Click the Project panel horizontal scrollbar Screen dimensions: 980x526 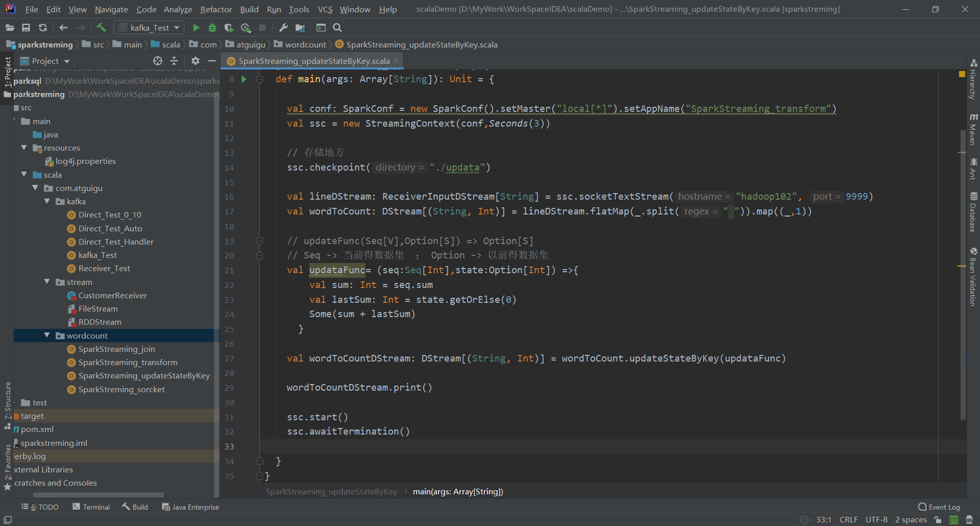pyautogui.click(x=99, y=495)
